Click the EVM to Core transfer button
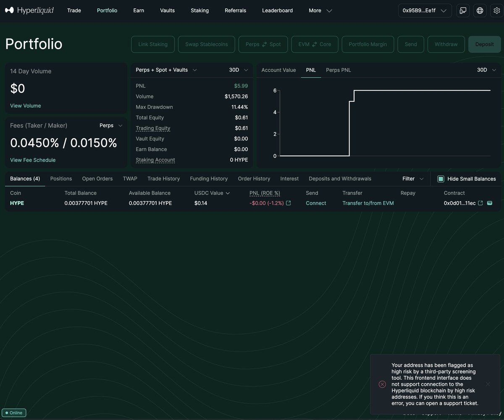Screen dimensions: 504x420 315,45
